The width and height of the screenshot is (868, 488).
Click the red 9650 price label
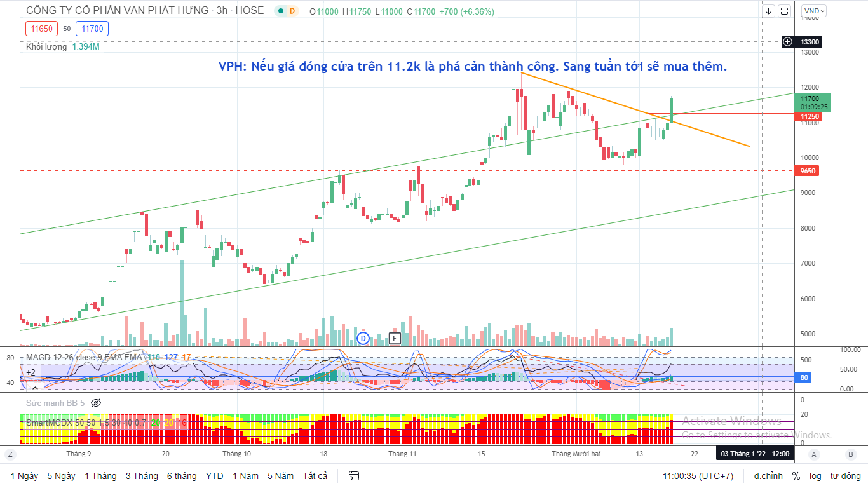[808, 171]
